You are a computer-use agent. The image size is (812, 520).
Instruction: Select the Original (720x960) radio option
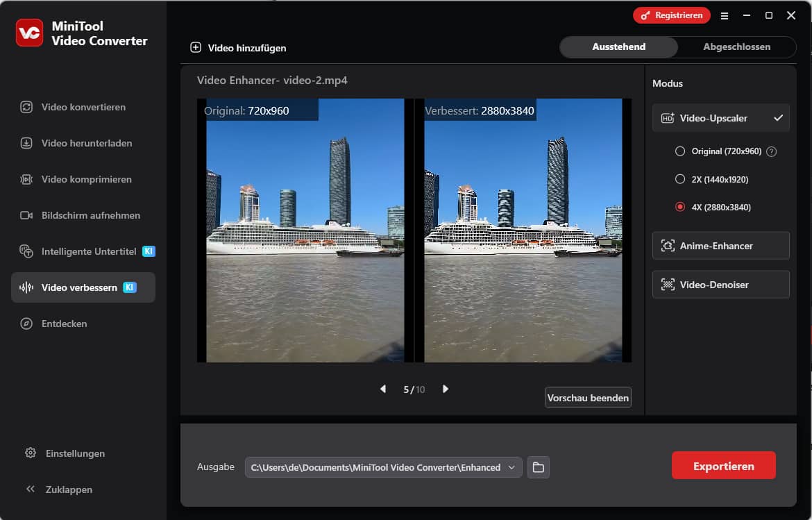pos(680,151)
